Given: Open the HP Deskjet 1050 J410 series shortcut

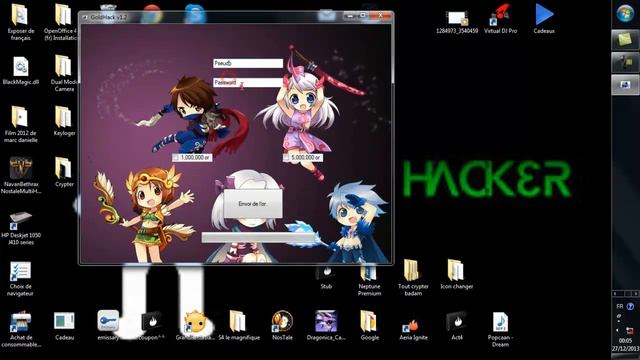Looking at the screenshot, I should (20, 220).
